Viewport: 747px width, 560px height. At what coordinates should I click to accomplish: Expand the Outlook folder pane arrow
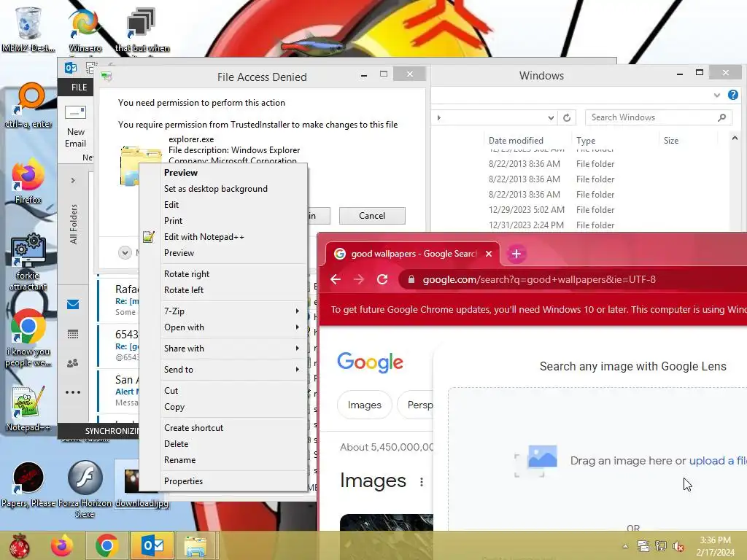point(73,181)
